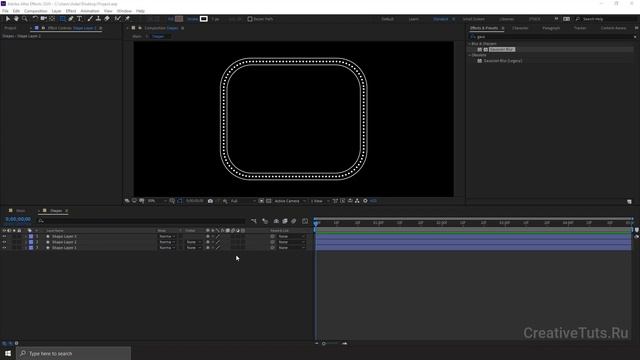Viewport: 640px width, 360px height.
Task: Select the Pen tool
Action: [x=71, y=19]
